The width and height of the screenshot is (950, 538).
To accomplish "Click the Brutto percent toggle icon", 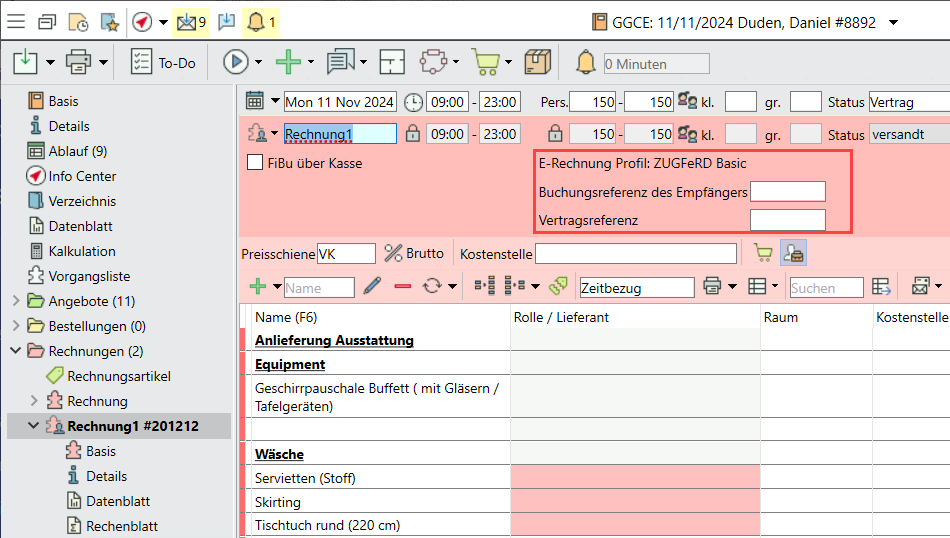I will point(393,254).
